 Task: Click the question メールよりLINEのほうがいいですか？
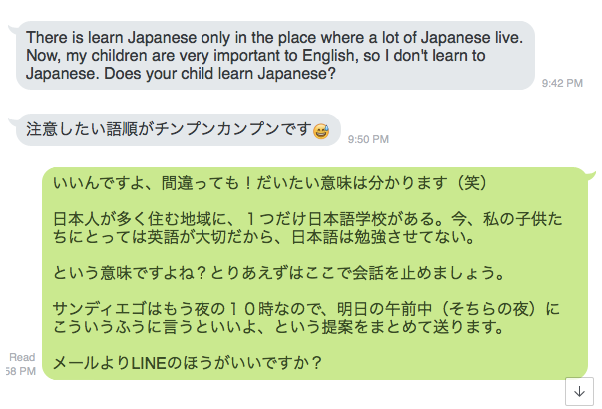pyautogui.click(x=187, y=363)
